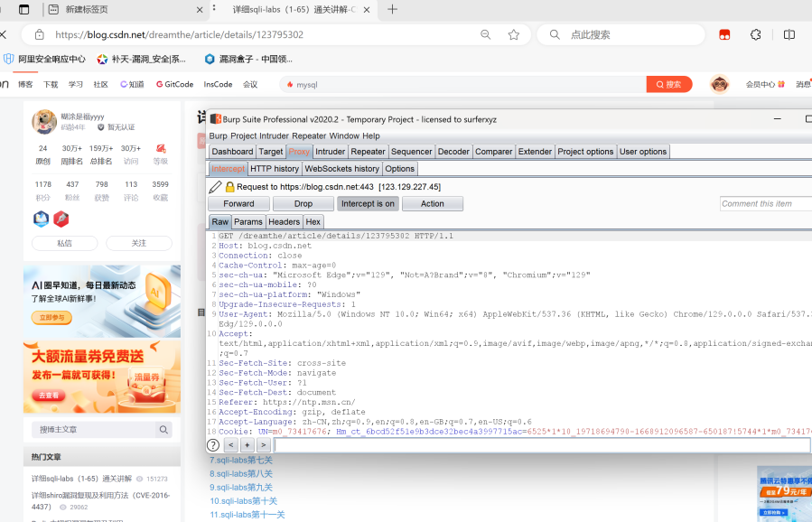The image size is (812, 522).
Task: Add page to favorites star icon
Action: point(514,34)
